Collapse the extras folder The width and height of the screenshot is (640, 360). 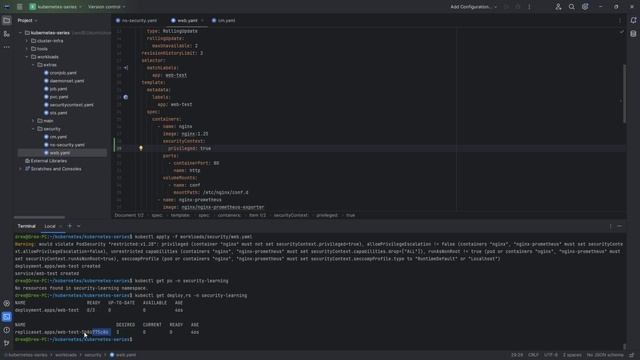tap(33, 65)
